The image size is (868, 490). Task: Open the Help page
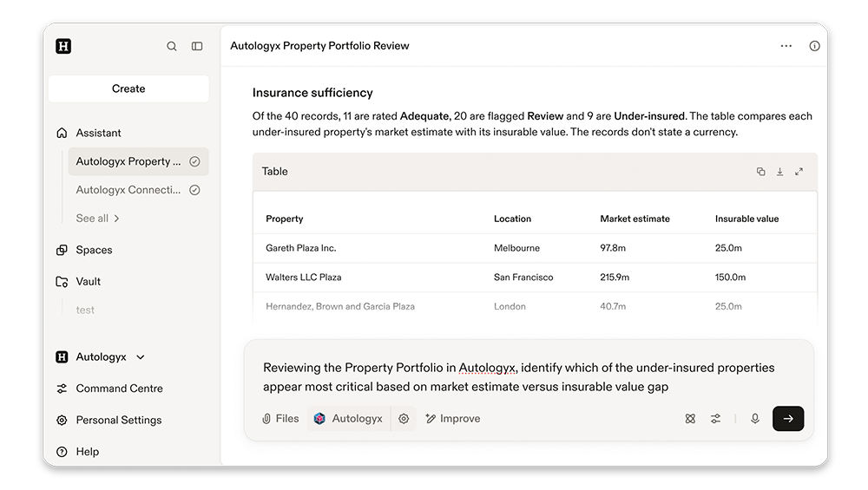click(88, 452)
